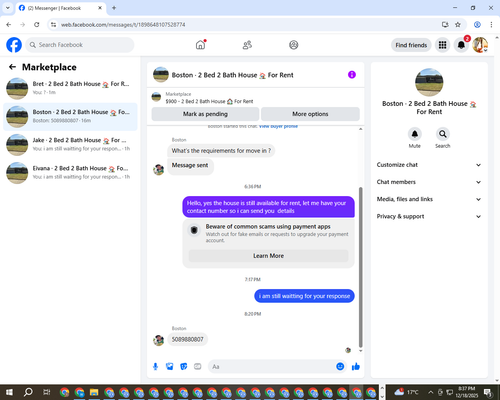Open the account profile picture menu
Image resolution: width=500 pixels, height=400 pixels.
pos(480,45)
